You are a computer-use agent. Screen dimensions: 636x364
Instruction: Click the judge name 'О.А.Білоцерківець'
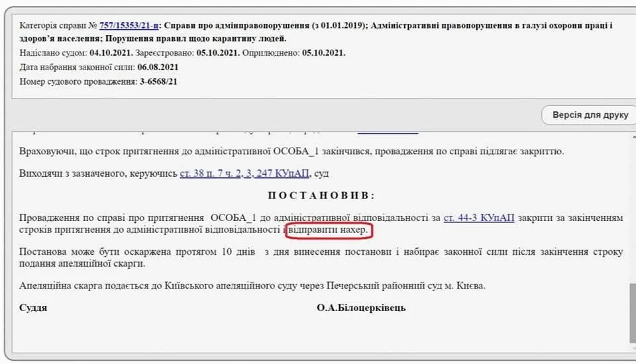tap(361, 308)
